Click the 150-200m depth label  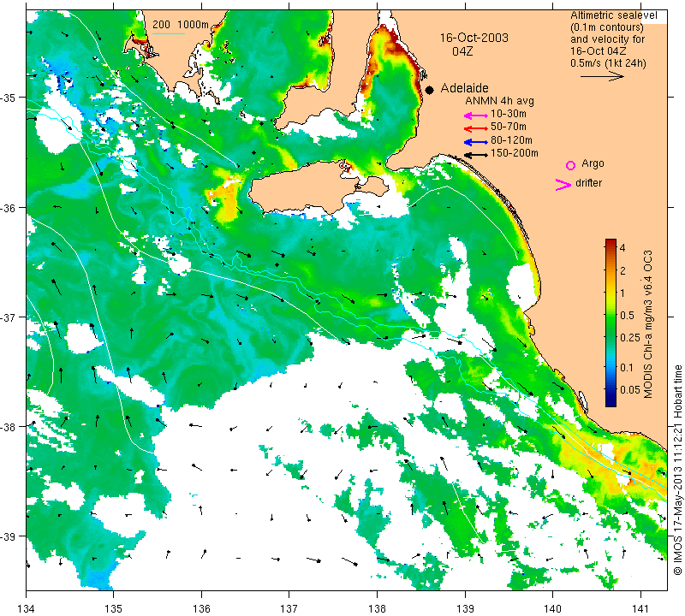coord(515,153)
